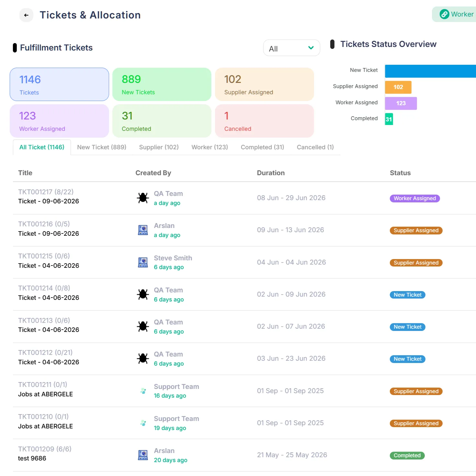Select the 102 Supplier Assigned card

[x=265, y=84]
